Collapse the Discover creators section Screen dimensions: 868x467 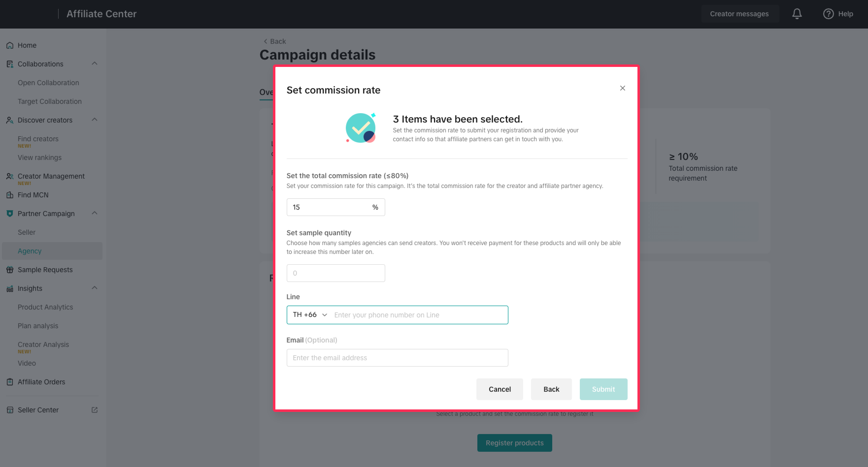coord(95,120)
